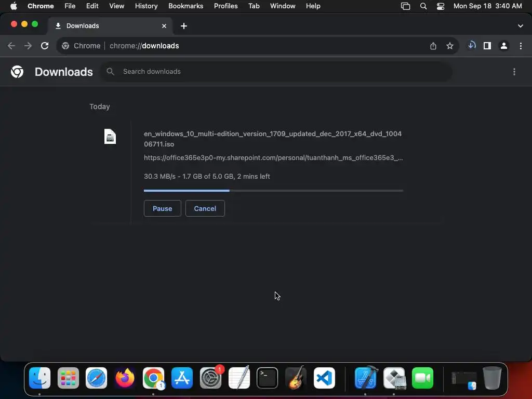Open System Settings from the Dock
532x399 pixels.
pyautogui.click(x=211, y=378)
